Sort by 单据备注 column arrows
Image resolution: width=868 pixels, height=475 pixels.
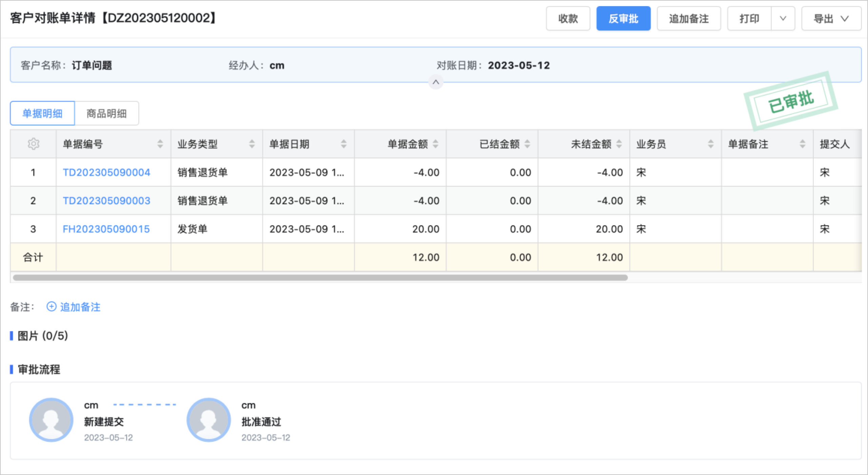[x=802, y=144]
